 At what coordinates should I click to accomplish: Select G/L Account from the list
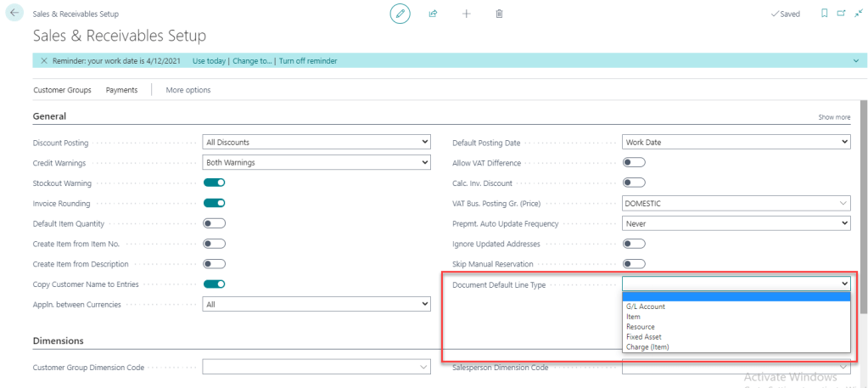[x=645, y=306]
